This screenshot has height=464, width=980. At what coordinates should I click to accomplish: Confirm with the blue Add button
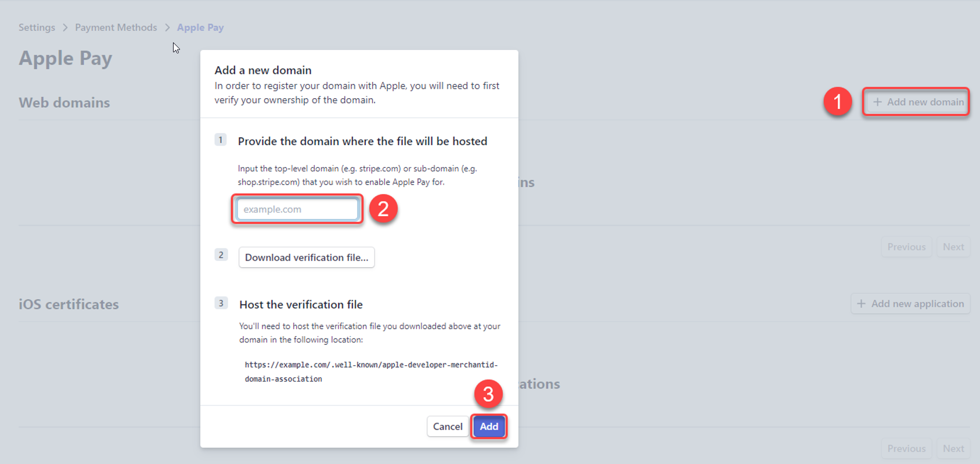(489, 426)
